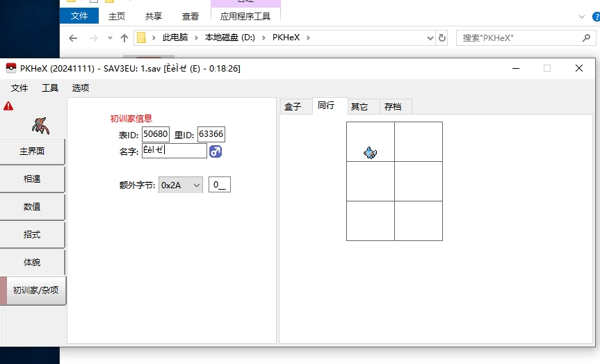Toggle the male gender icon next to name
The image size is (600, 364).
click(x=216, y=151)
